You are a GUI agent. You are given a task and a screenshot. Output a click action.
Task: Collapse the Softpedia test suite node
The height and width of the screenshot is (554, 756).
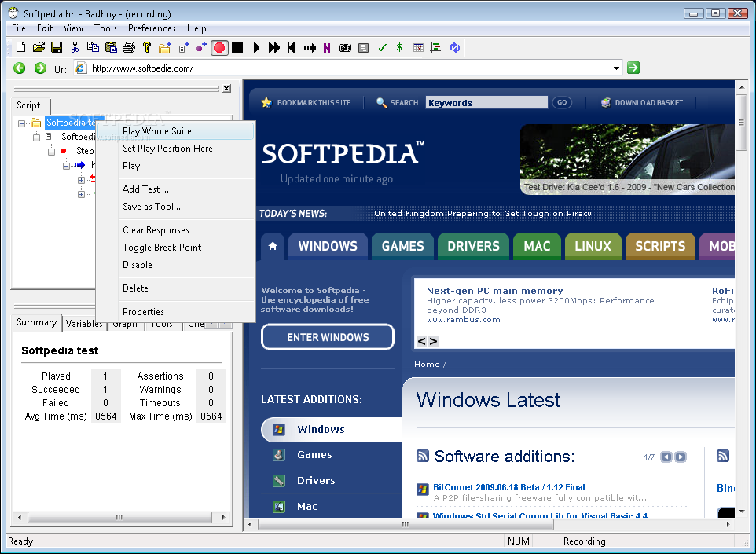(21, 123)
